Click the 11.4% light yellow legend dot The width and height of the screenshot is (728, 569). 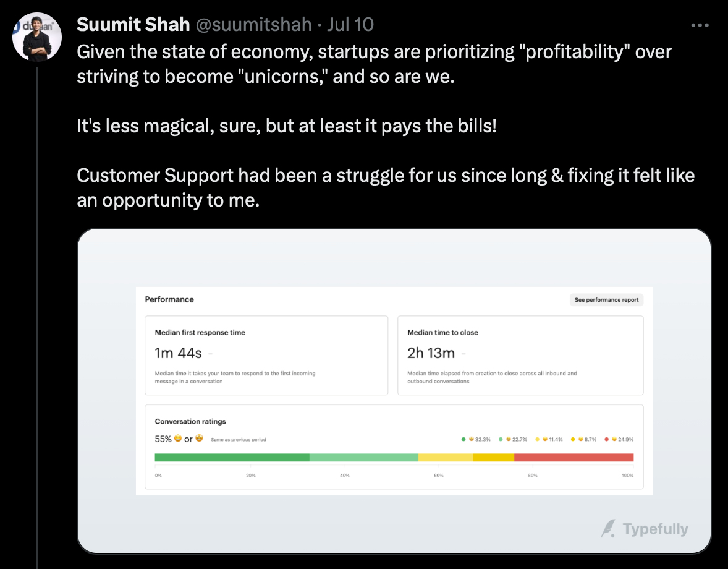(x=537, y=439)
